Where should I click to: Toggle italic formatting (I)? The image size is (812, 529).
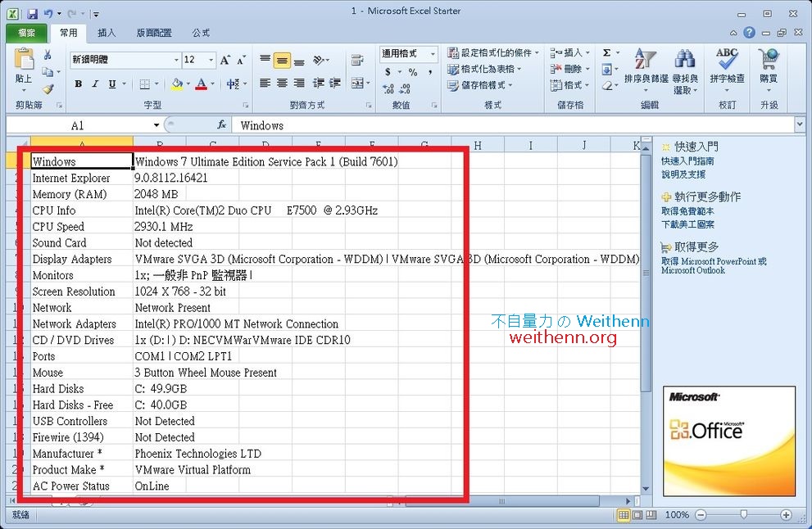95,84
